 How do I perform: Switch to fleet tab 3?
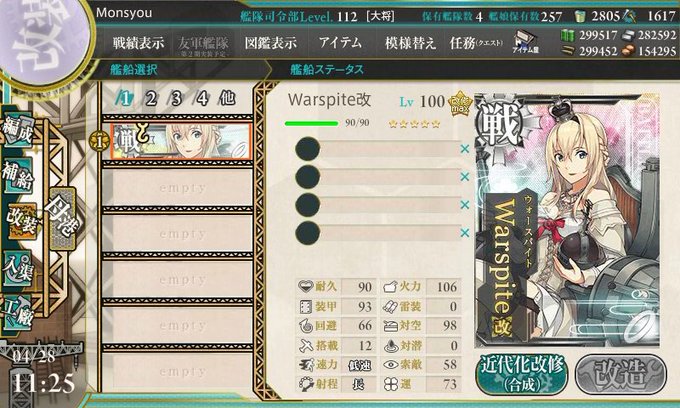[176, 99]
